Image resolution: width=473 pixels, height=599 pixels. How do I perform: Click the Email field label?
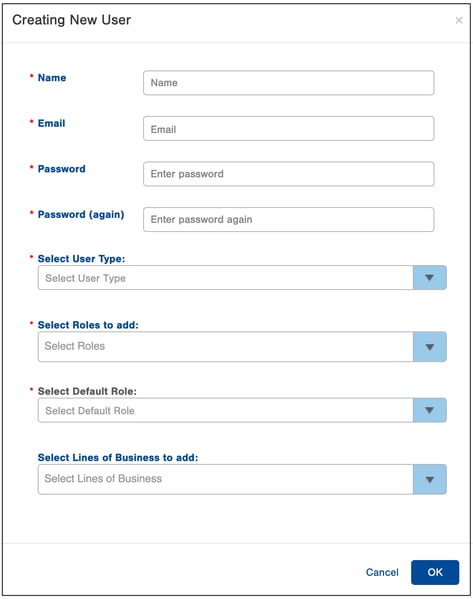coord(52,123)
